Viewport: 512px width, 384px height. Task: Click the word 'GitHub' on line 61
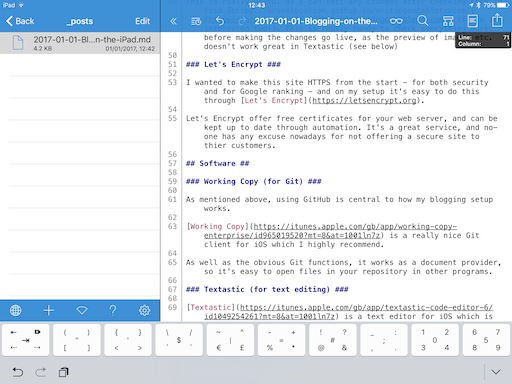[x=317, y=199]
